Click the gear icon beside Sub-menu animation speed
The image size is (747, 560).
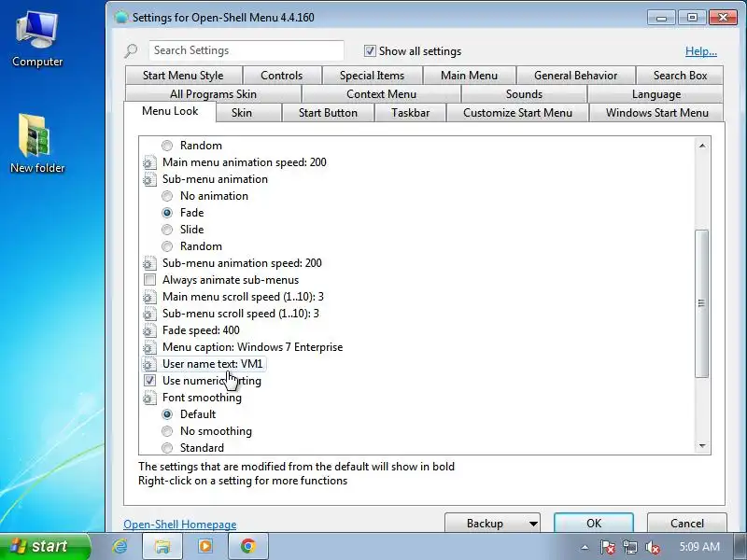point(149,263)
